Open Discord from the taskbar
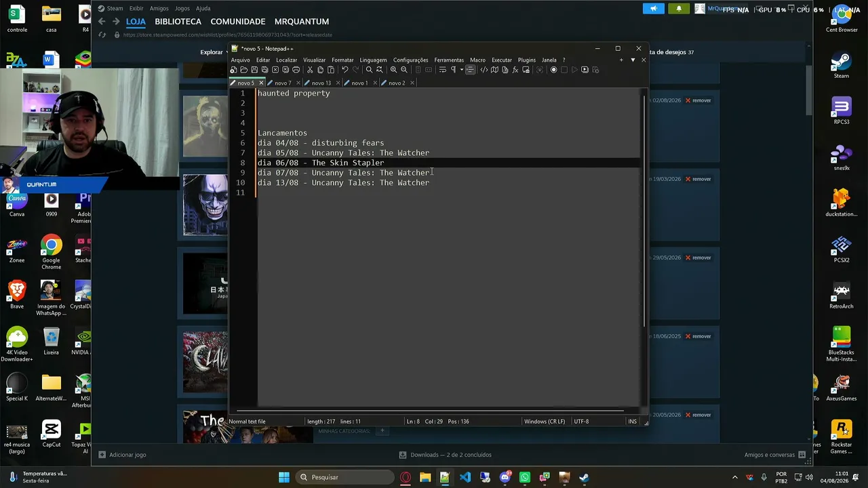The image size is (868, 488). click(x=505, y=477)
